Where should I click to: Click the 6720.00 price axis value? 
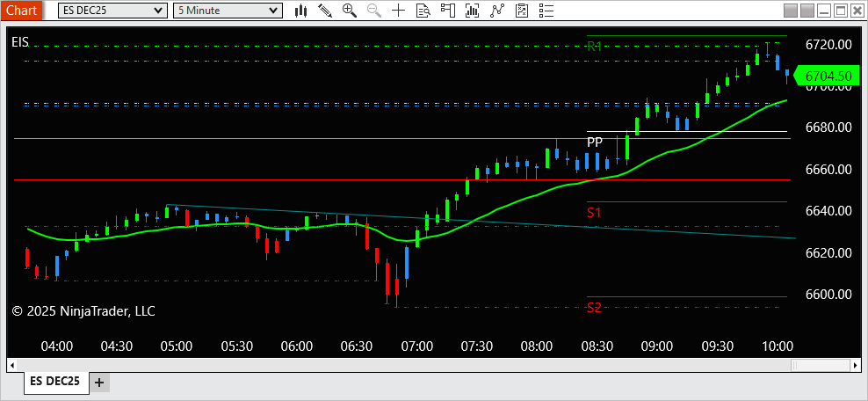coord(828,44)
